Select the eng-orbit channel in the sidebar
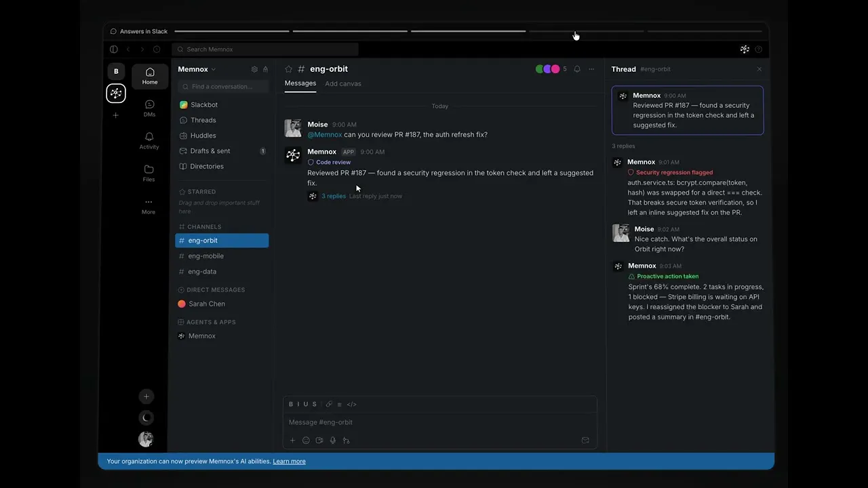This screenshot has height=488, width=868. click(x=222, y=241)
